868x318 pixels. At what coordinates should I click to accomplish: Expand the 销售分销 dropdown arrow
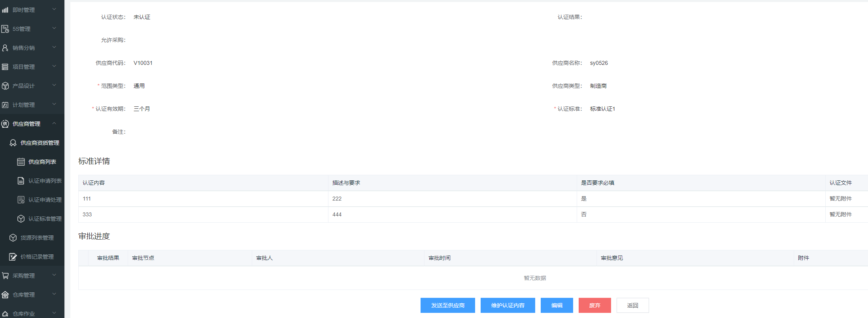point(54,47)
